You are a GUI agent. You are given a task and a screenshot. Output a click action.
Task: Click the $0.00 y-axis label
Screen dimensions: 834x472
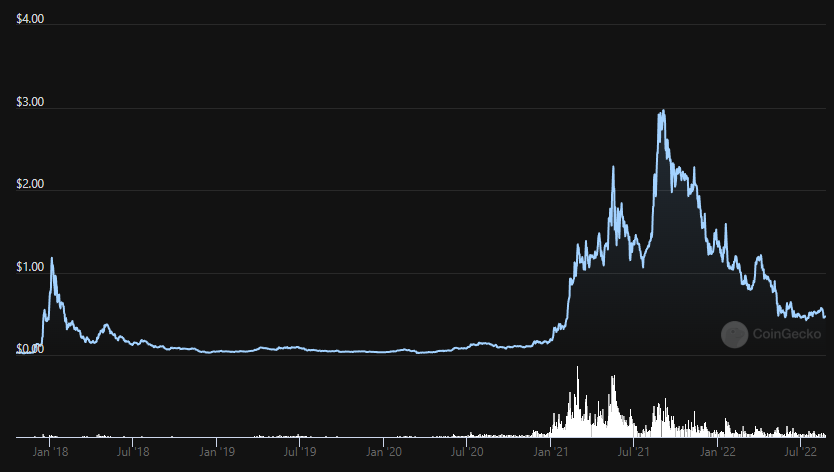point(30,349)
